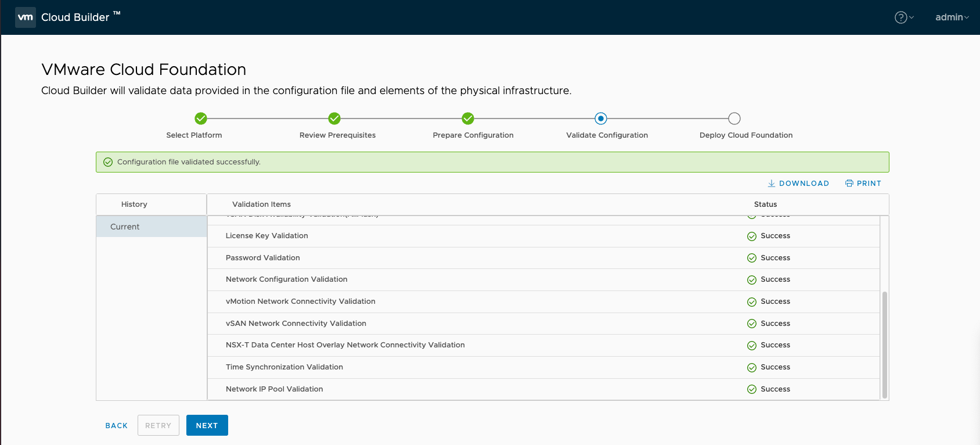Go back with the BACK button
The height and width of the screenshot is (445, 980).
point(117,426)
